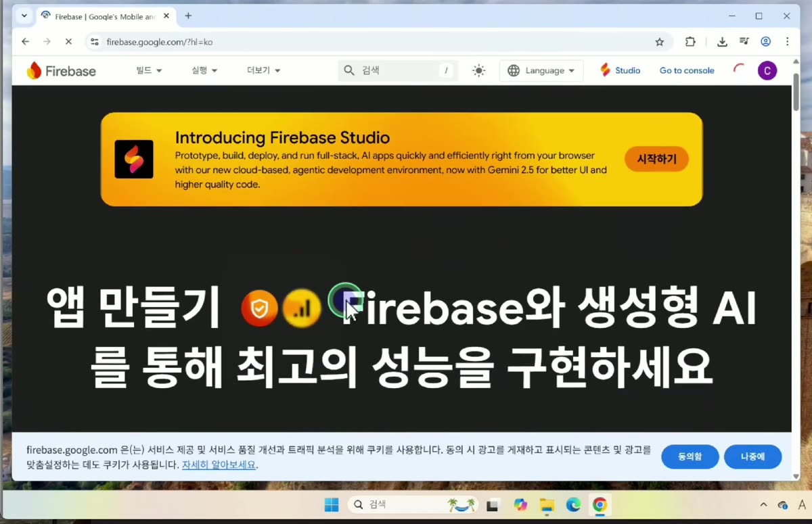Open a new tab with plus button

(188, 16)
